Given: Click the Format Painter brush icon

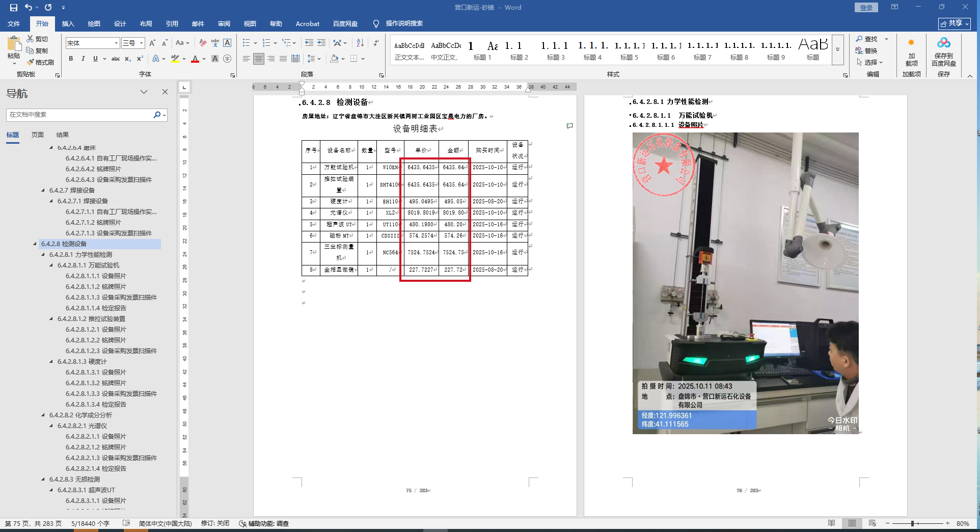Looking at the screenshot, I should (31, 62).
